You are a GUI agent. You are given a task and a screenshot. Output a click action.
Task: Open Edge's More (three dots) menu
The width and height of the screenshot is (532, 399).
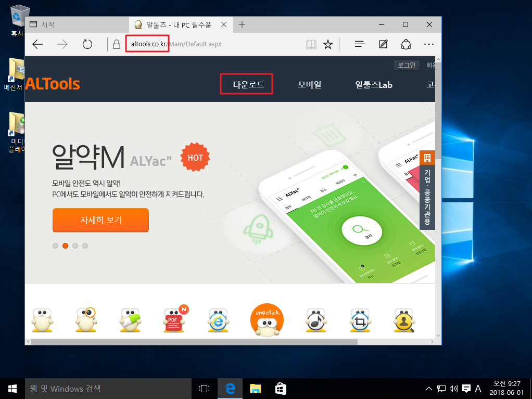pyautogui.click(x=429, y=44)
